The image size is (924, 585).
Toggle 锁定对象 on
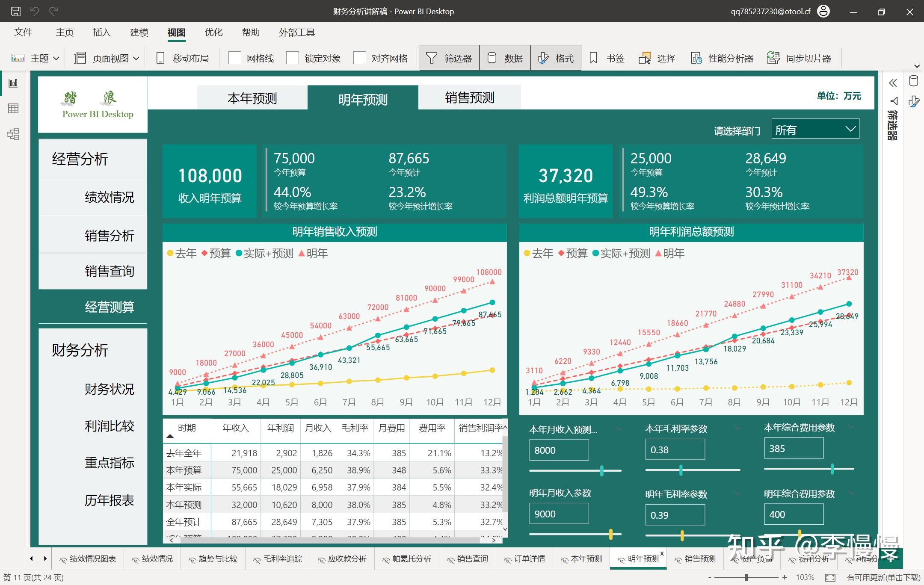(x=292, y=57)
